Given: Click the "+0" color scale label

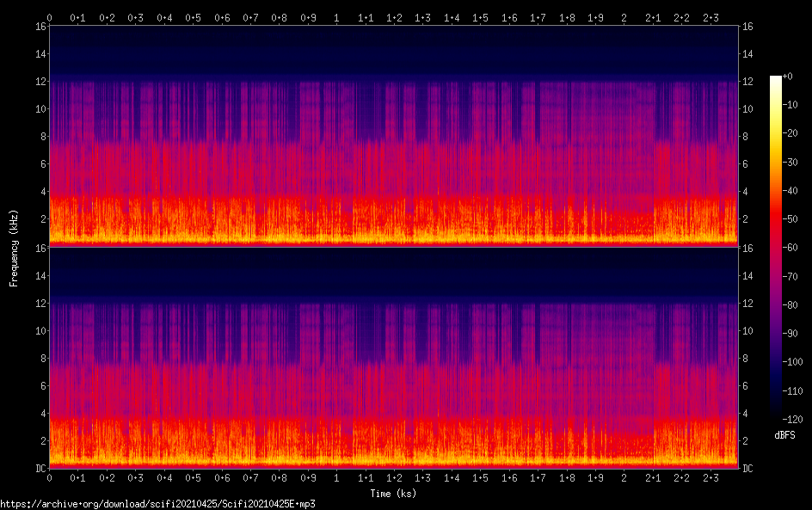Looking at the screenshot, I should (x=787, y=76).
